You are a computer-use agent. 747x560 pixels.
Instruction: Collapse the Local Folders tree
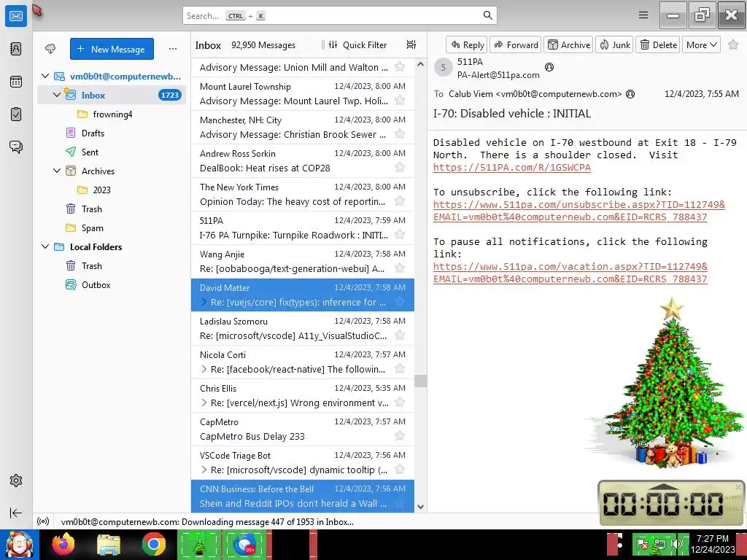click(45, 246)
